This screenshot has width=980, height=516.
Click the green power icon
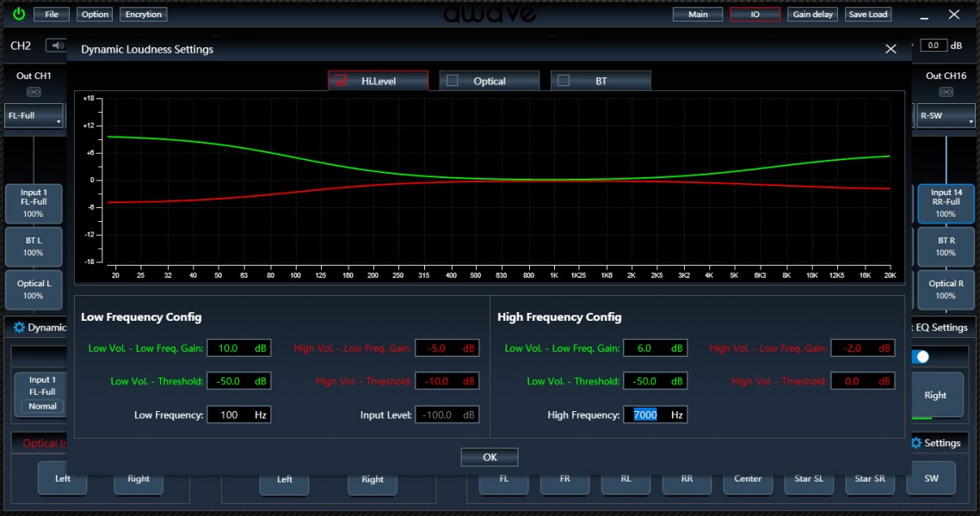point(19,14)
